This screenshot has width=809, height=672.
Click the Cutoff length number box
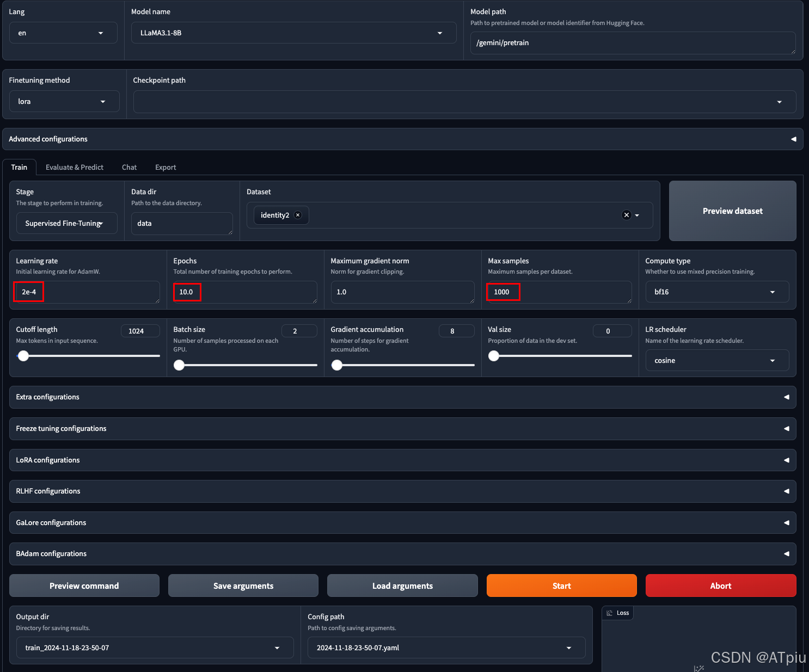point(140,331)
